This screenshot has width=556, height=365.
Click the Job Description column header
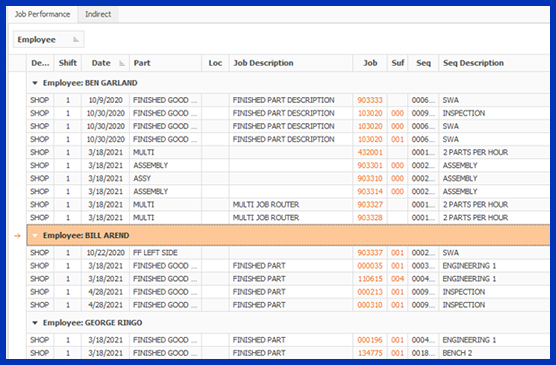[291, 63]
